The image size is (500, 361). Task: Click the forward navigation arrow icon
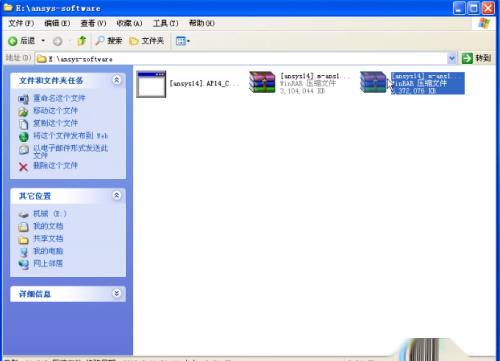coord(58,41)
